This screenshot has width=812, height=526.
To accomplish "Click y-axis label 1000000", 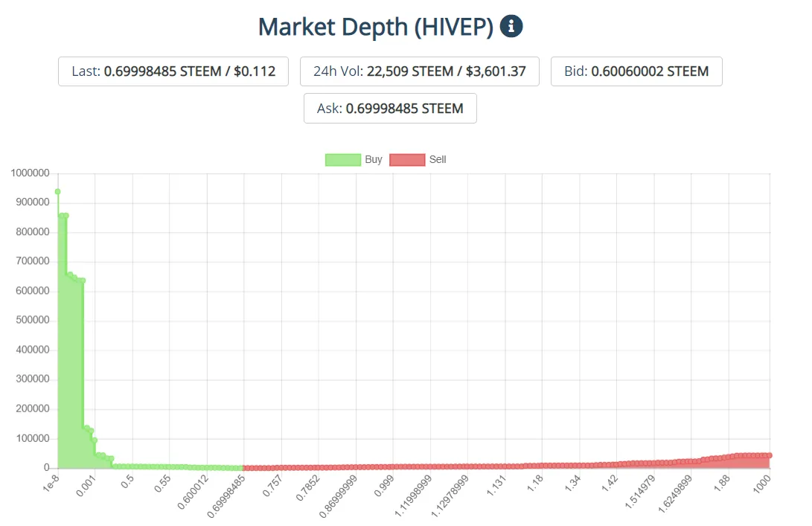I will (x=30, y=173).
